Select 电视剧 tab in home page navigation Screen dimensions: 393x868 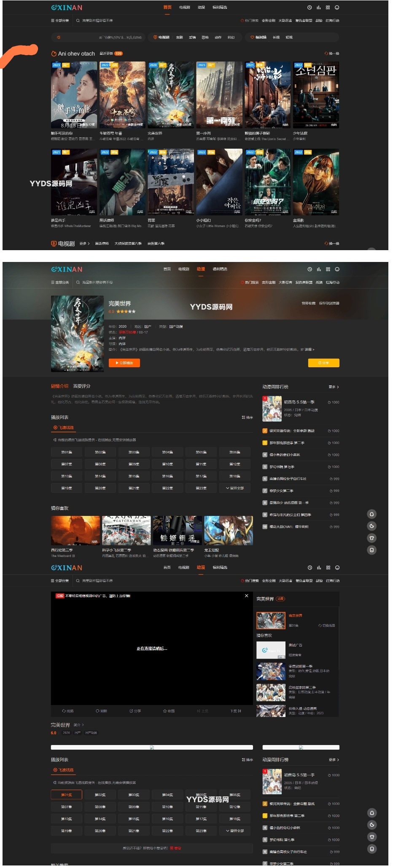184,7
